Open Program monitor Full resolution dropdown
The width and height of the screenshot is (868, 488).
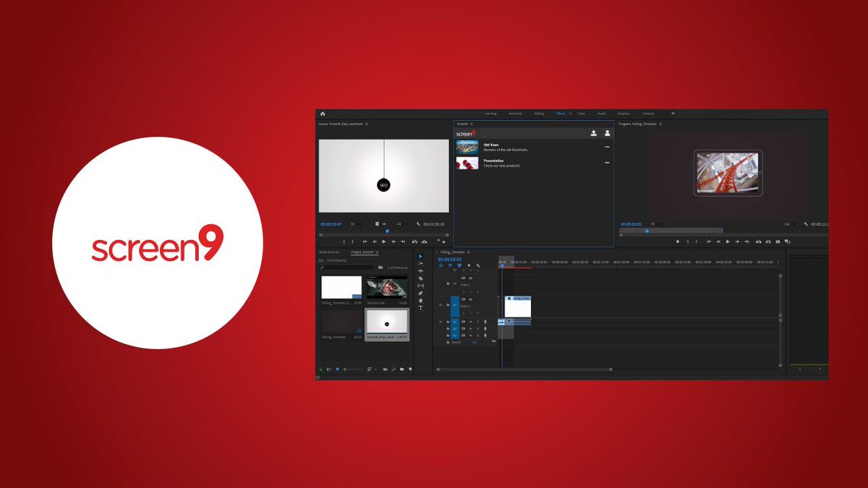pyautogui.click(x=792, y=224)
